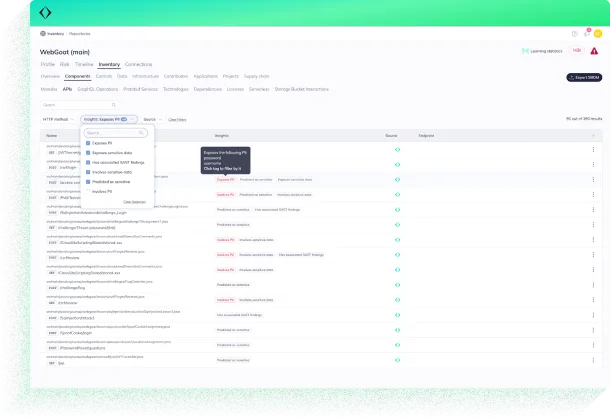
Task: Select the Modules tab
Action: (x=49, y=89)
